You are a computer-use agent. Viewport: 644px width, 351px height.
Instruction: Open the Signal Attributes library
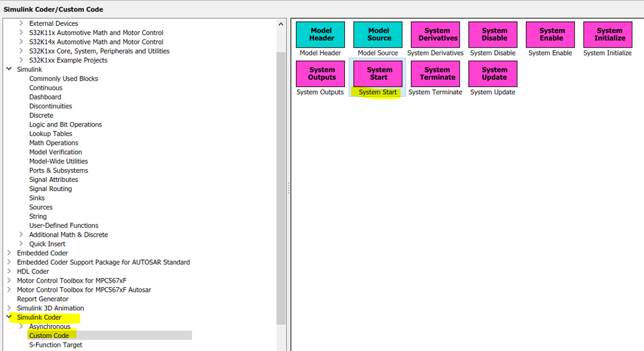pos(54,179)
